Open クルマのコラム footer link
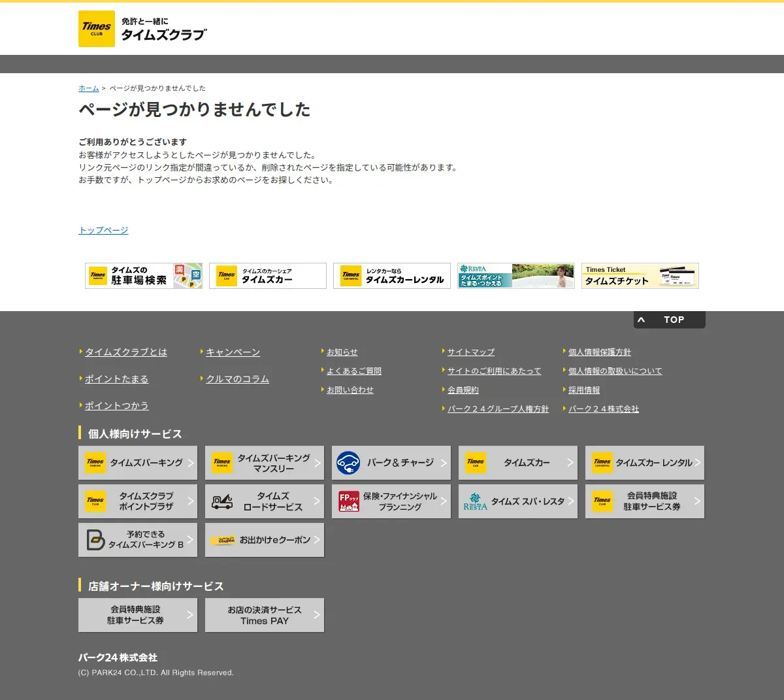This screenshot has width=784, height=700. 237,379
